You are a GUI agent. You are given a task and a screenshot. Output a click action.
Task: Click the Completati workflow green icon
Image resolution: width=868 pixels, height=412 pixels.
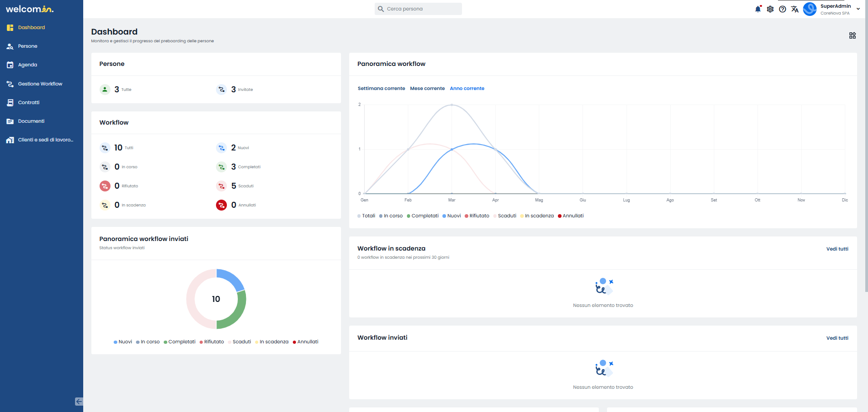pos(221,167)
